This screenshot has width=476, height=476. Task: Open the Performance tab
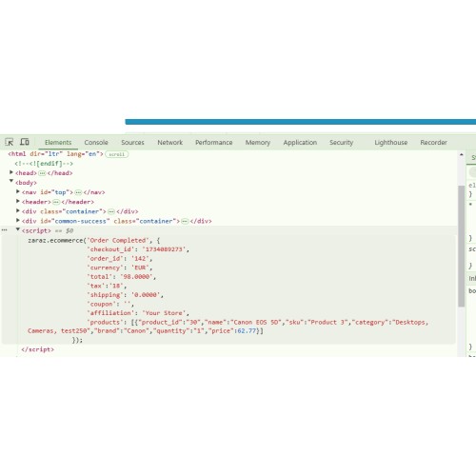pyautogui.click(x=214, y=143)
